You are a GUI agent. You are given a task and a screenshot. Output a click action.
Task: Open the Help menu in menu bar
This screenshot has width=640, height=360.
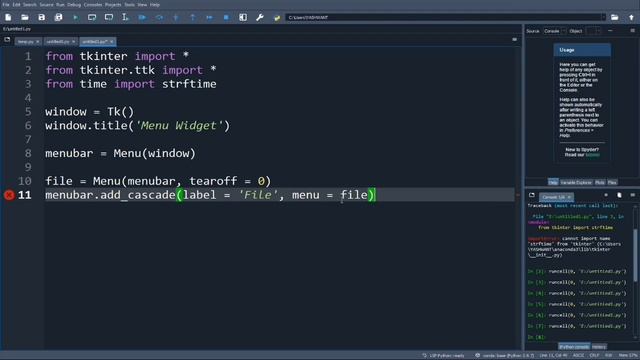click(x=155, y=4)
